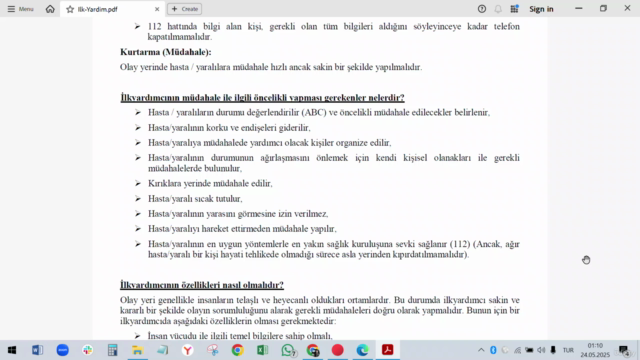Open the network Wi-Fi tray icon
Screen dimensions: 640x360
coord(517,350)
